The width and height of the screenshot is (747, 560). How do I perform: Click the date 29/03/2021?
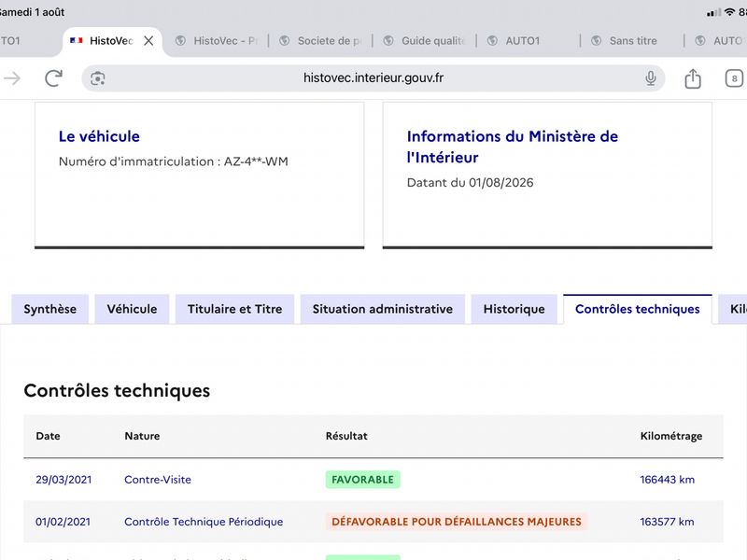[x=63, y=480]
